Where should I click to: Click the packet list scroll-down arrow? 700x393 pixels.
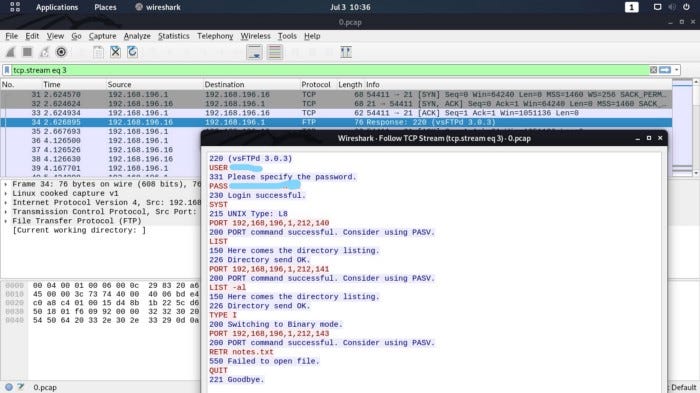(x=696, y=173)
